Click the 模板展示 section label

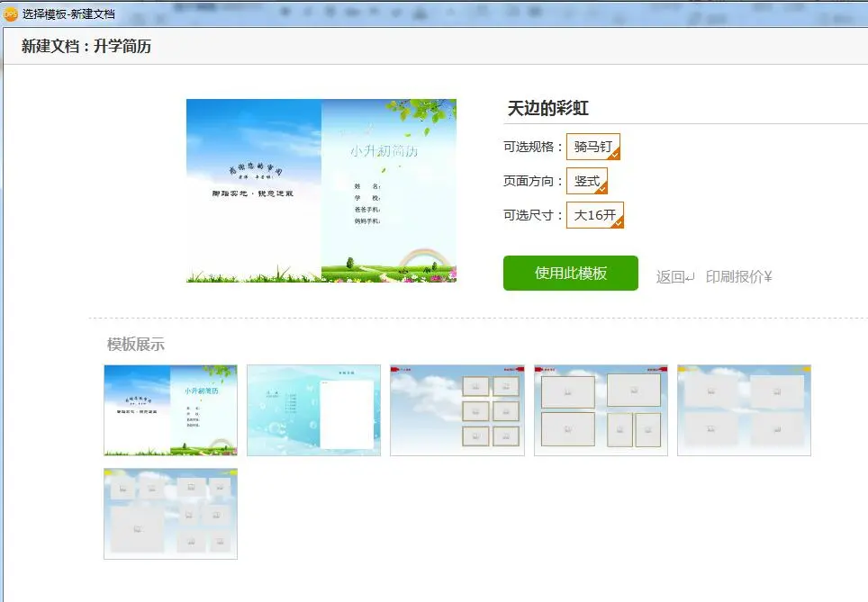(136, 345)
